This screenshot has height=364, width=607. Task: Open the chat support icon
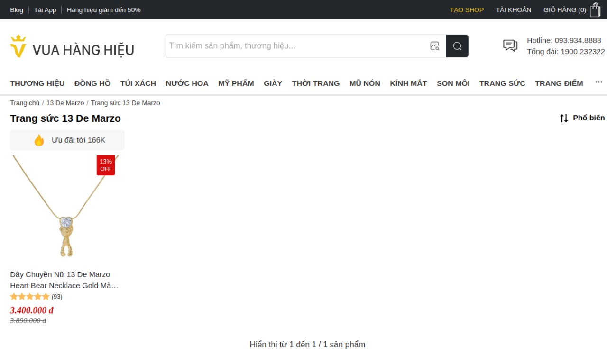pos(510,45)
